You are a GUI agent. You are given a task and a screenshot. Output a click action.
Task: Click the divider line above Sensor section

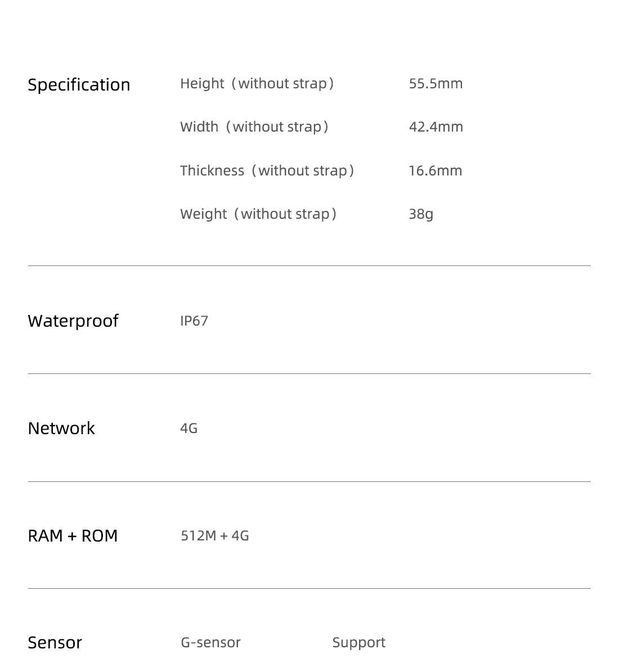pos(309,588)
